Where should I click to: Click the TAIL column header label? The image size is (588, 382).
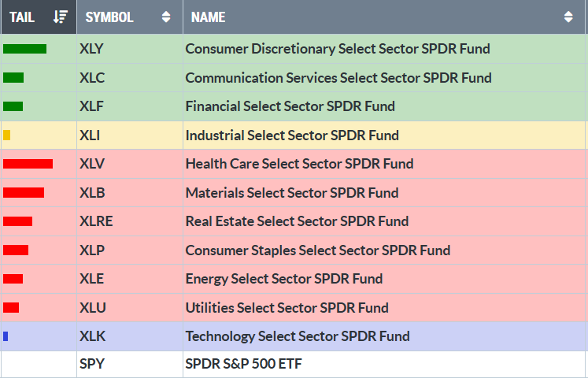(x=22, y=17)
